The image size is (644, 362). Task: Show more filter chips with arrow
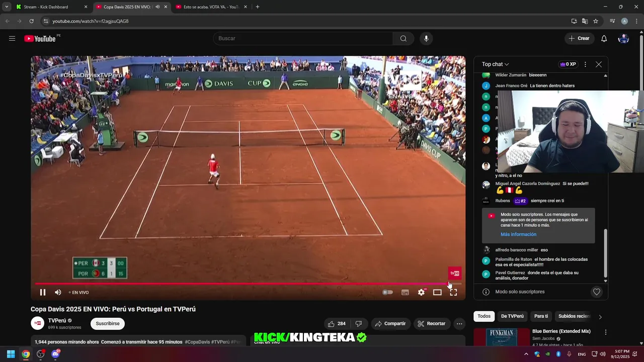click(x=600, y=317)
